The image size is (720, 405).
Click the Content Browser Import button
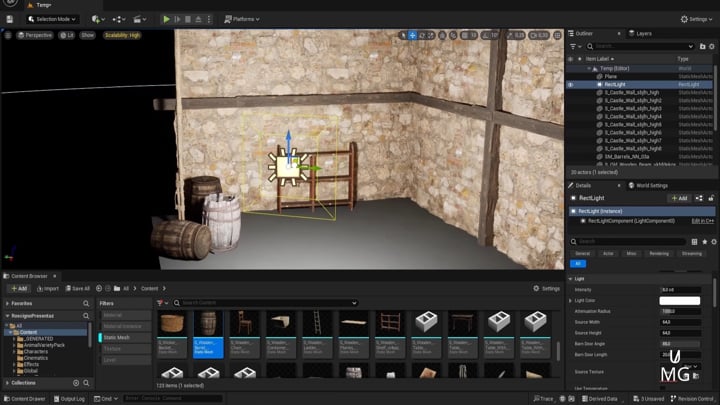coord(48,289)
